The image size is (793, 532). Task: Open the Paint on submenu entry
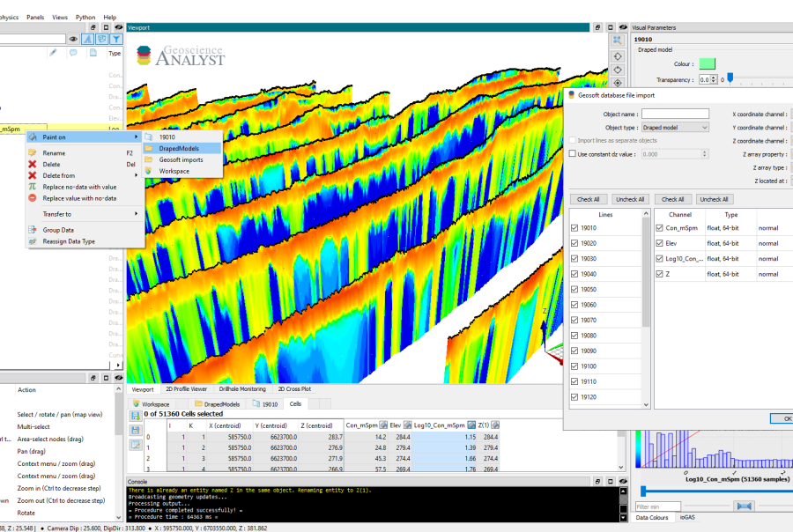tap(84, 137)
